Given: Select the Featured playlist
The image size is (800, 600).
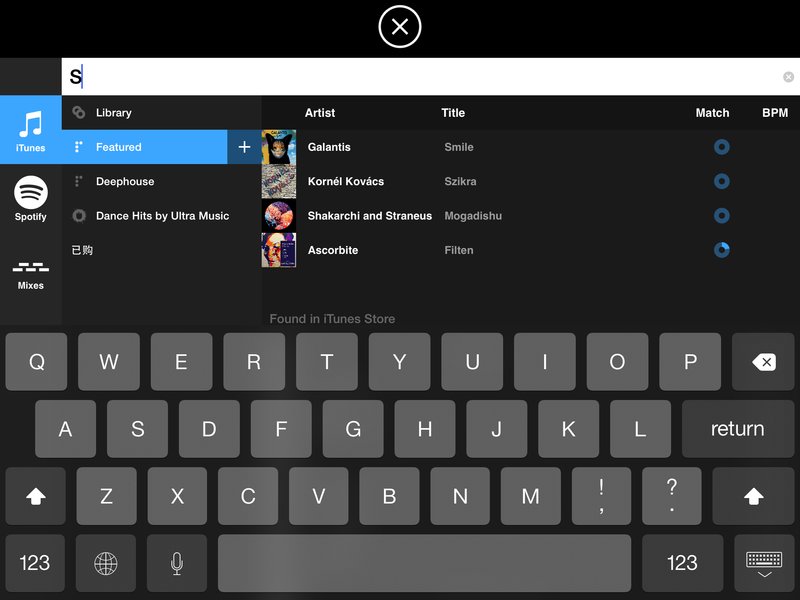Looking at the screenshot, I should tap(144, 147).
